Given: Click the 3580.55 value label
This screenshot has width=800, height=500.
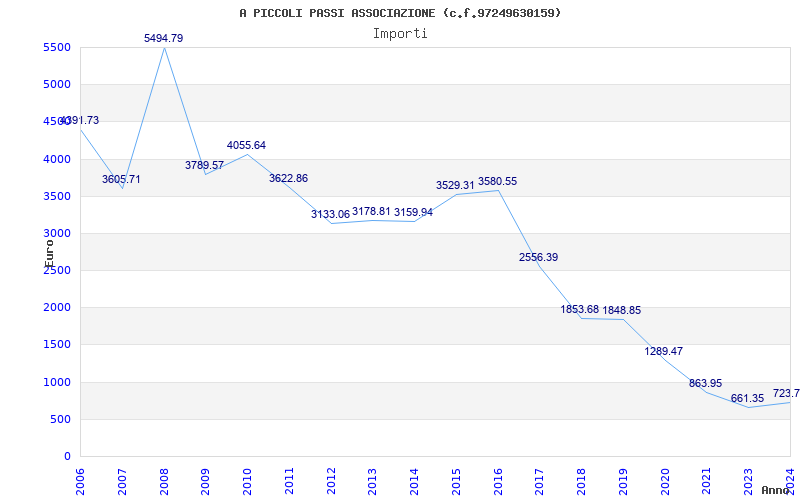Looking at the screenshot, I should tap(497, 181).
